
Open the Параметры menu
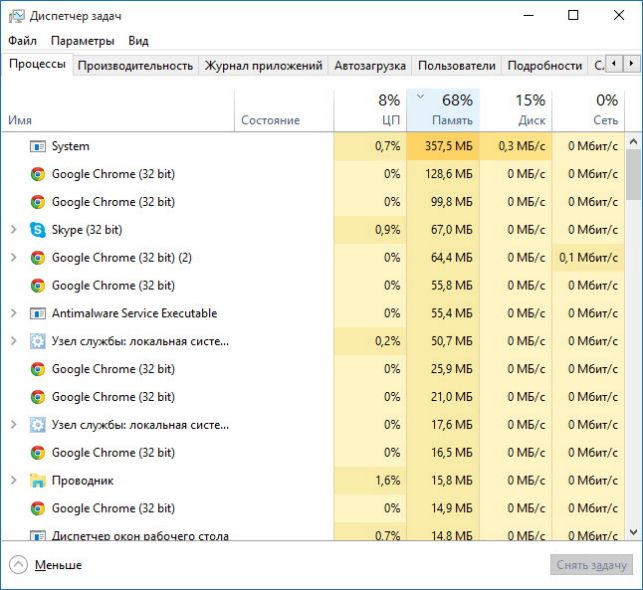point(82,41)
